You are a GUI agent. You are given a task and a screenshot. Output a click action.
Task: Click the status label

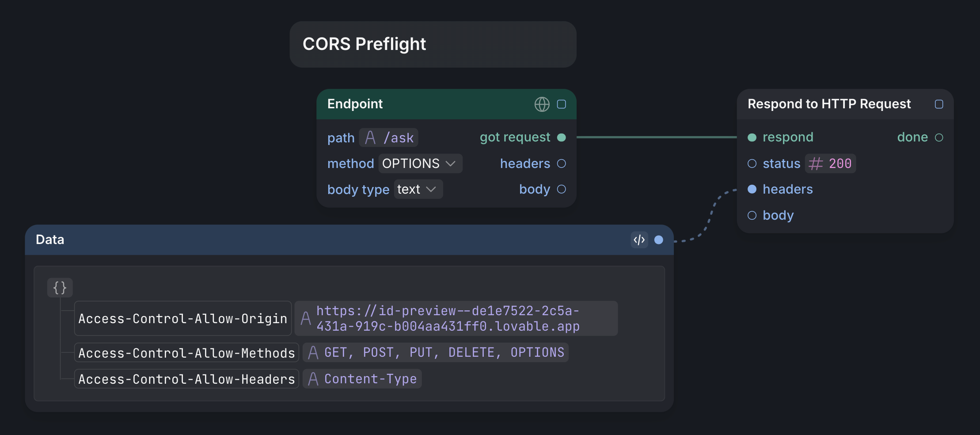click(781, 164)
